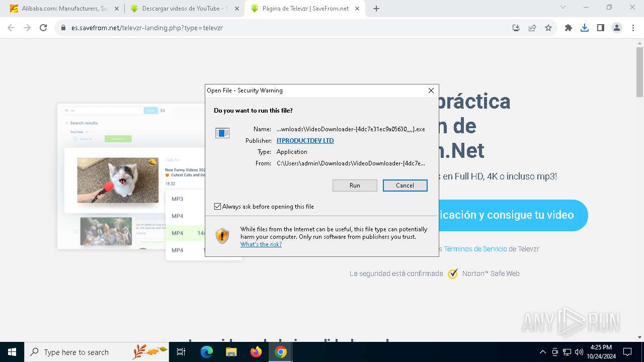
Task: Open Términos de Servicio link
Action: 475,249
